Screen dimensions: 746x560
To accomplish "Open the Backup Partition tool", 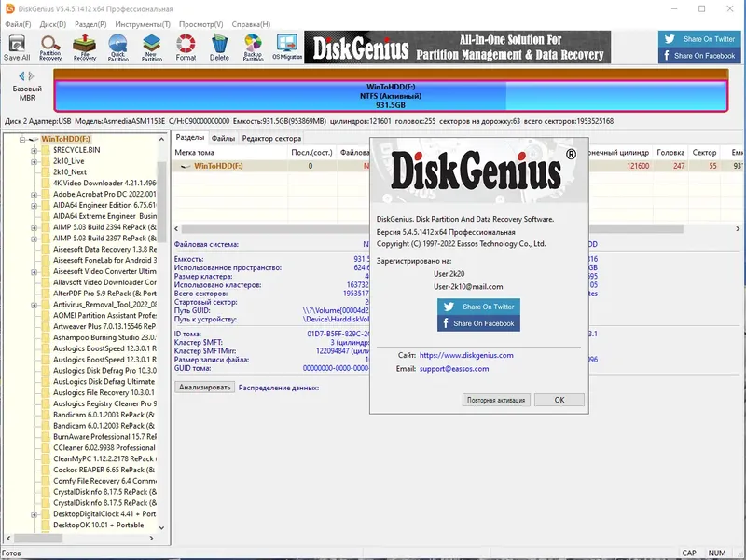I will point(253,48).
